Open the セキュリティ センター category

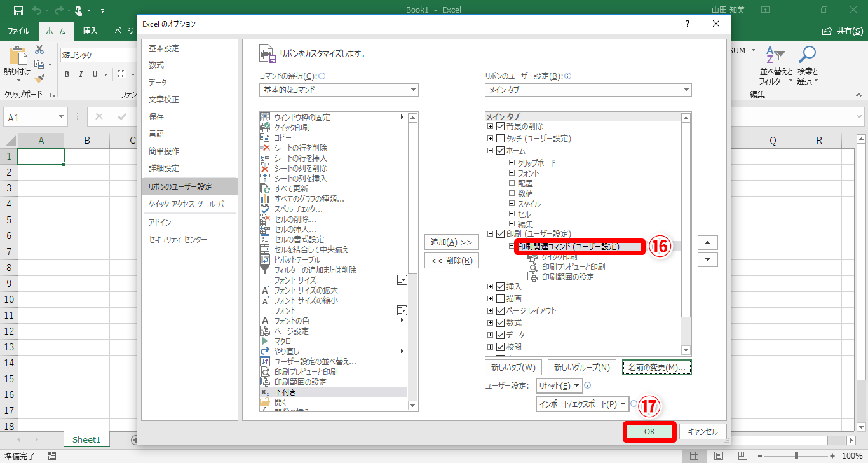(189, 239)
